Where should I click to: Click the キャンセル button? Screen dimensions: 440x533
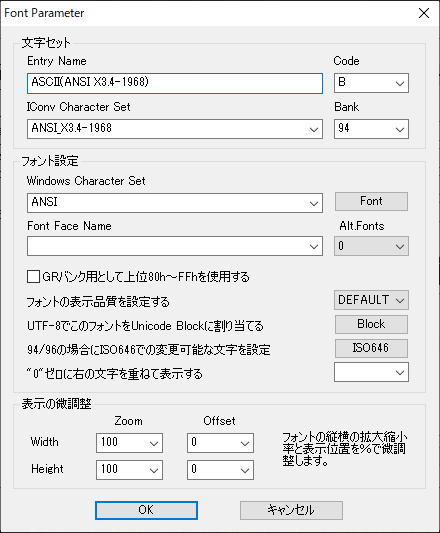click(291, 511)
